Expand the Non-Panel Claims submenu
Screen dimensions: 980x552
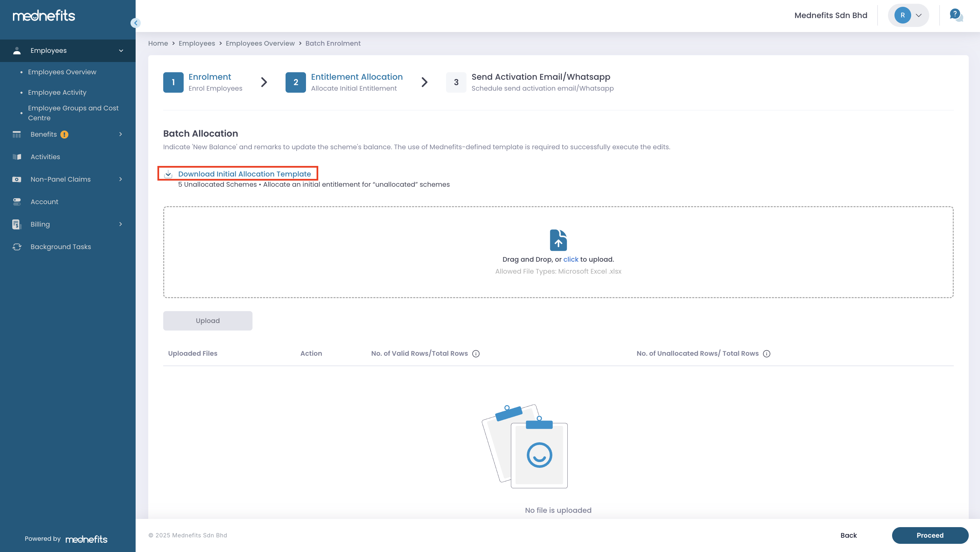click(x=121, y=179)
